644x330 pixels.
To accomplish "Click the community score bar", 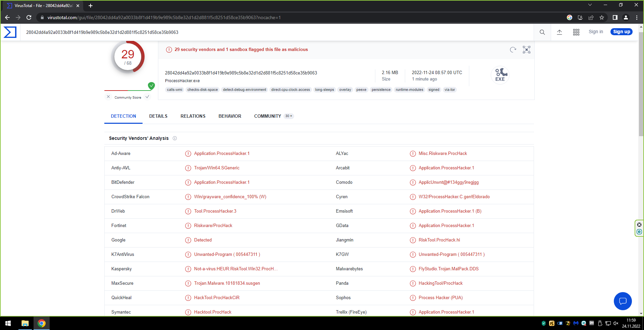I will click(128, 91).
